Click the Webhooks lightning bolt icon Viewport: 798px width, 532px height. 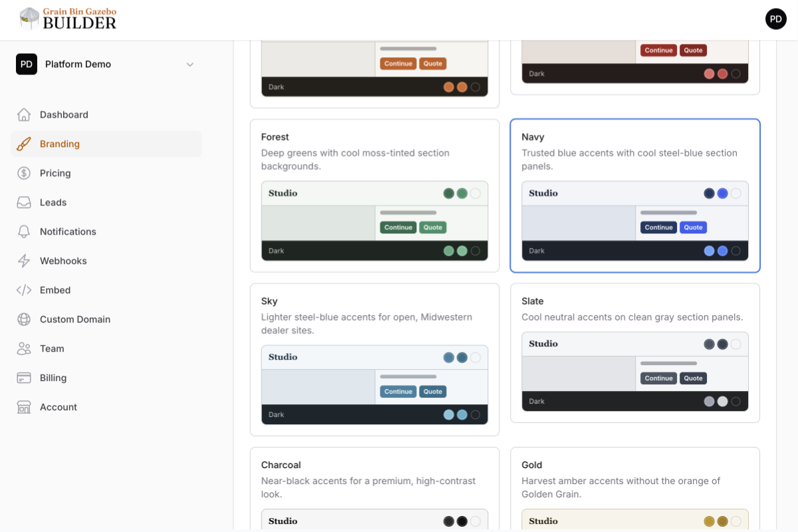click(24, 261)
